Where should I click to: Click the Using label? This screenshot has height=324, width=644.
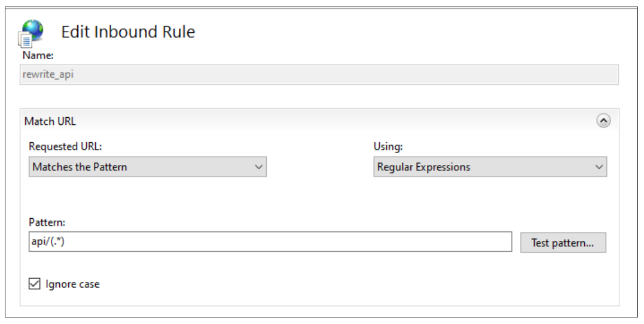point(388,146)
